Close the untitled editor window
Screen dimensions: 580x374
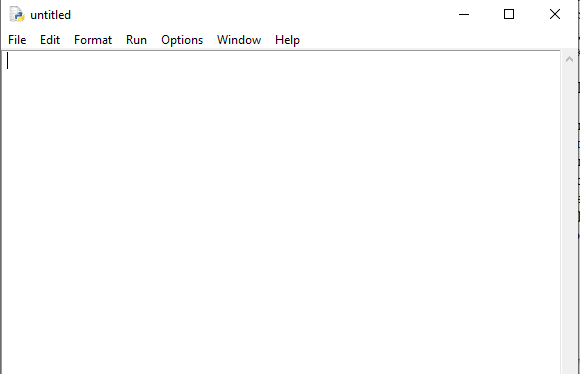tap(554, 14)
